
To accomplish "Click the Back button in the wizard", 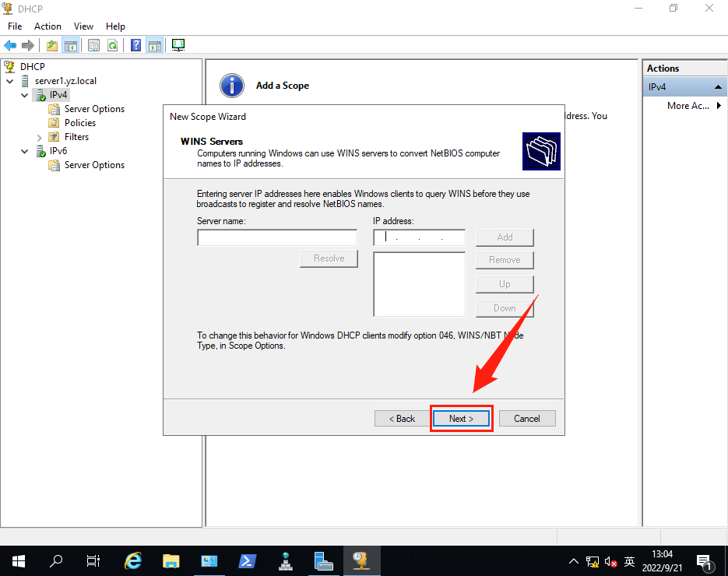I will pos(402,419).
